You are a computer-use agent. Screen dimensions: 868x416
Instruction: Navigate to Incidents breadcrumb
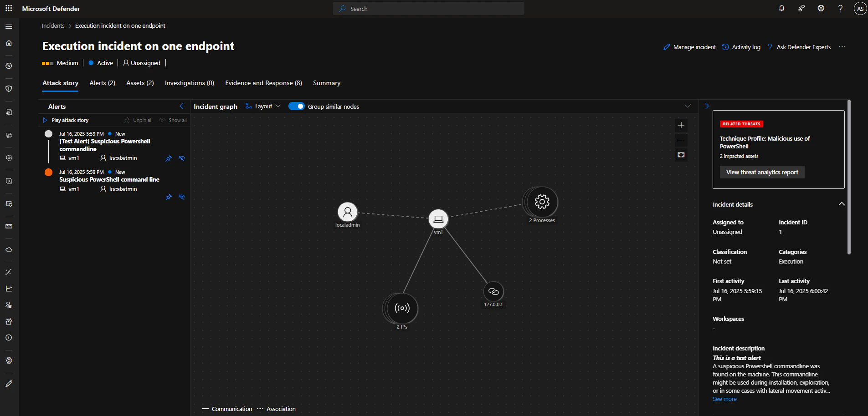coord(53,26)
